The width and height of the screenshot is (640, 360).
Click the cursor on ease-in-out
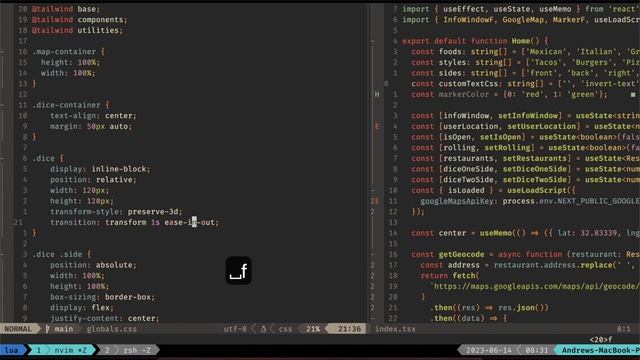194,222
